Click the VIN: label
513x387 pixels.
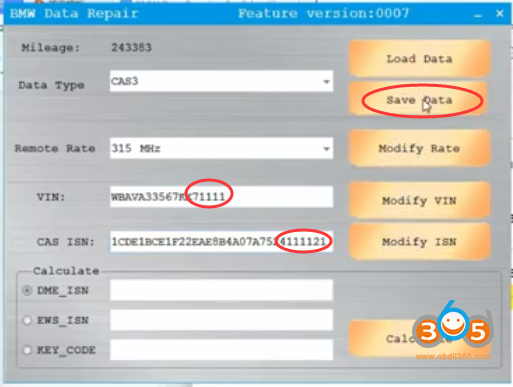[51, 197]
